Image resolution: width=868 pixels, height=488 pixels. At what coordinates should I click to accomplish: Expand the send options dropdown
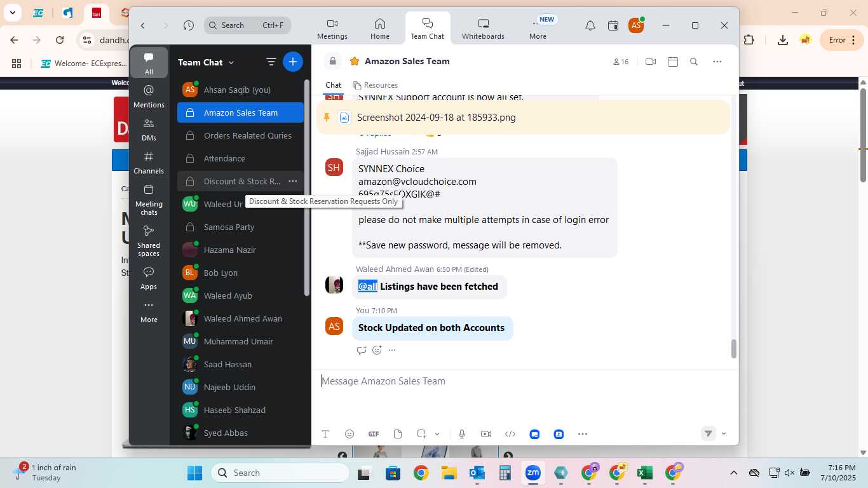click(x=724, y=433)
